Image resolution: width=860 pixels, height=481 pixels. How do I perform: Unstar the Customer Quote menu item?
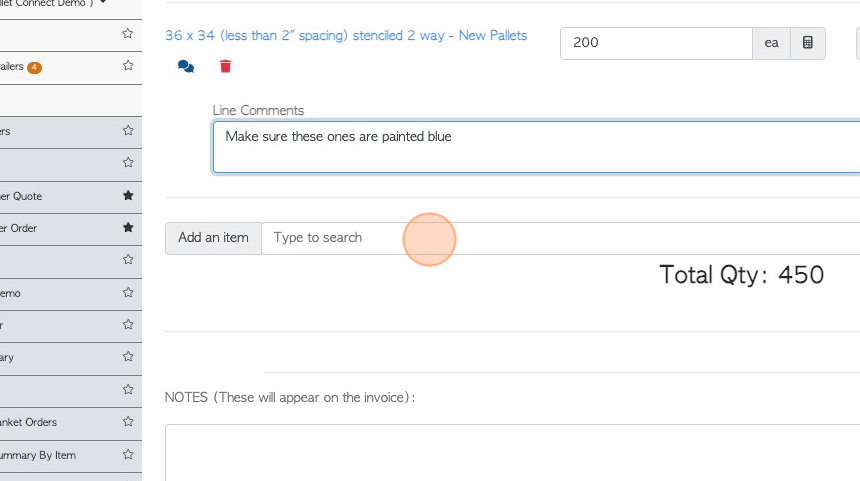128,196
